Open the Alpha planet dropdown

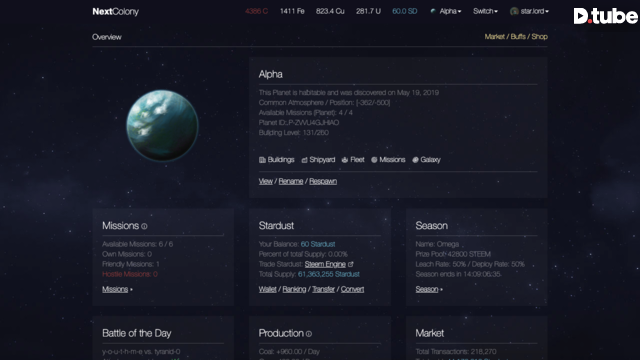450,11
